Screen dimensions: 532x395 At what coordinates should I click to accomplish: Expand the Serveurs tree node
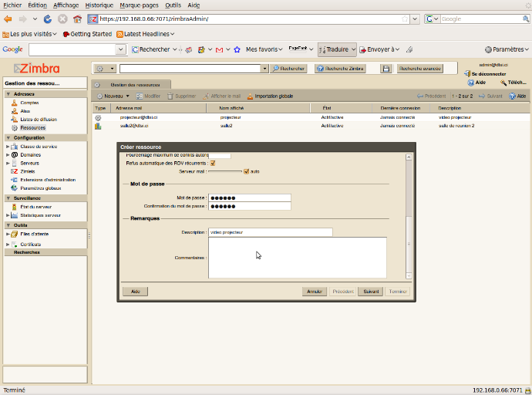(8, 163)
